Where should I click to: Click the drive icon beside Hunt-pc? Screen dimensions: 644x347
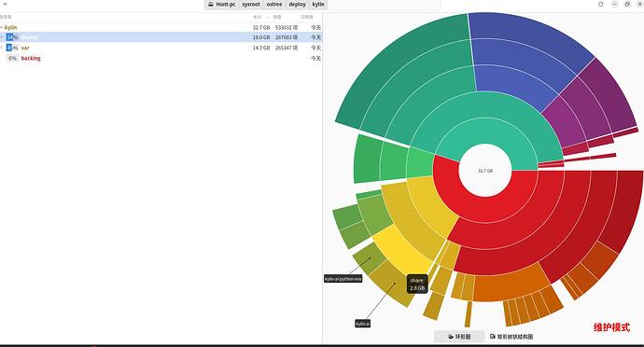click(211, 4)
